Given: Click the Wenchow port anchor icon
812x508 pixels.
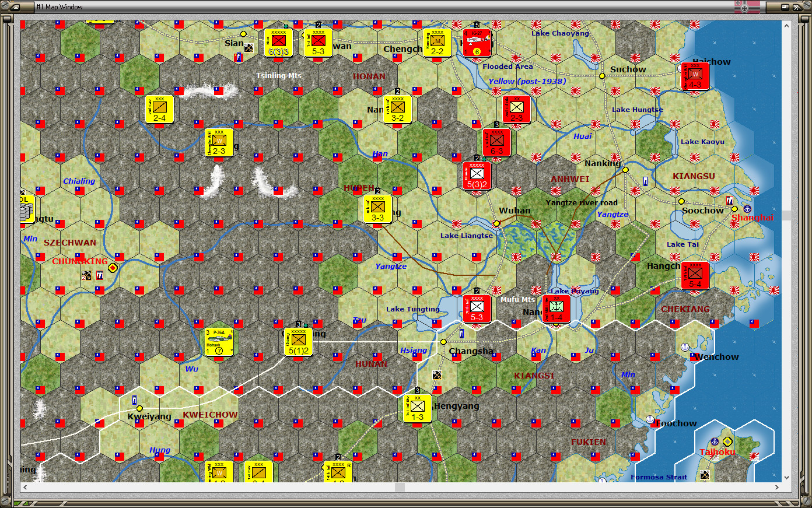Looking at the screenshot, I should (x=685, y=347).
